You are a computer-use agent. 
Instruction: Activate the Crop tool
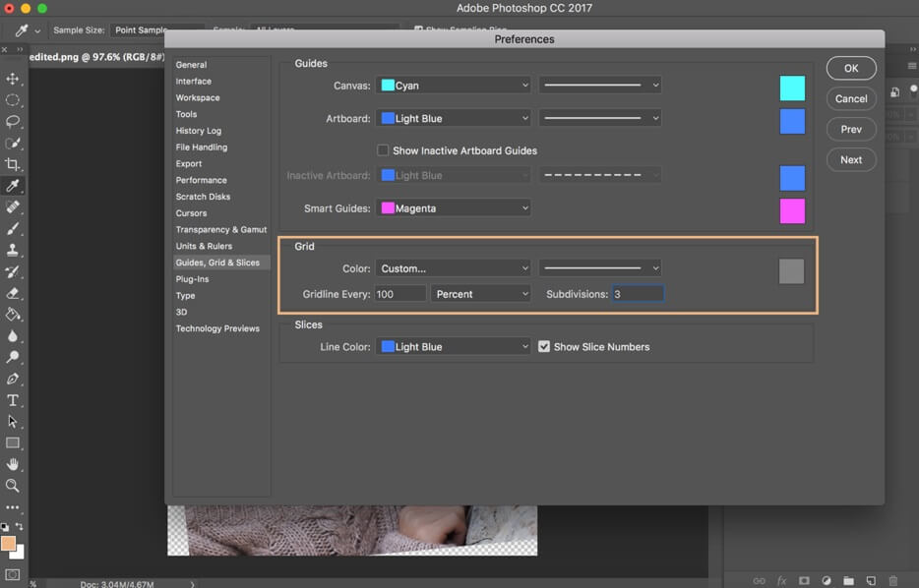[x=14, y=164]
